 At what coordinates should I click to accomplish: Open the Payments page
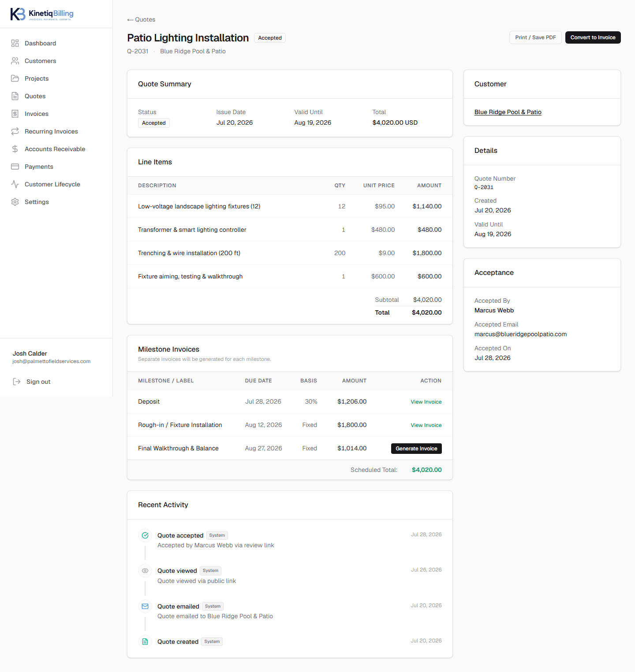tap(56, 167)
